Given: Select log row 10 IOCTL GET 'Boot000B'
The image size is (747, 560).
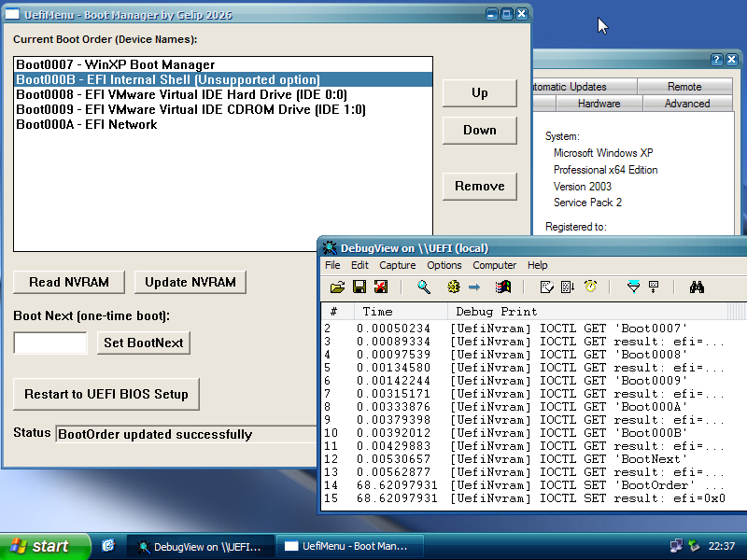Looking at the screenshot, I should [x=533, y=433].
